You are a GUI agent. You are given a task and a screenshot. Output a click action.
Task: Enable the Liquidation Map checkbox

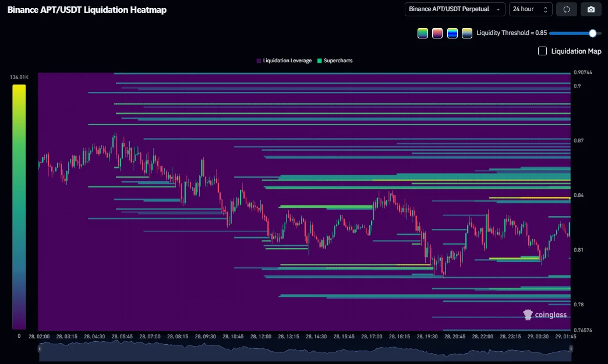pyautogui.click(x=542, y=51)
